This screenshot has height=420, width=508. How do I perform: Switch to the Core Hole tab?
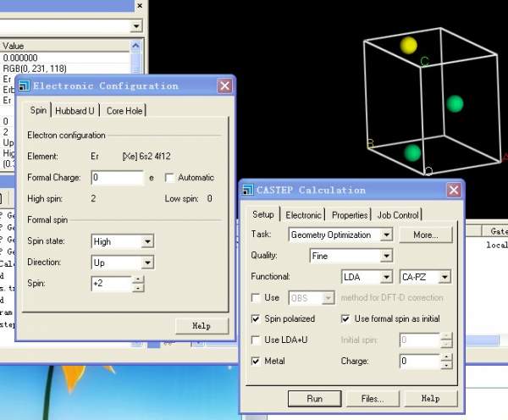point(124,111)
